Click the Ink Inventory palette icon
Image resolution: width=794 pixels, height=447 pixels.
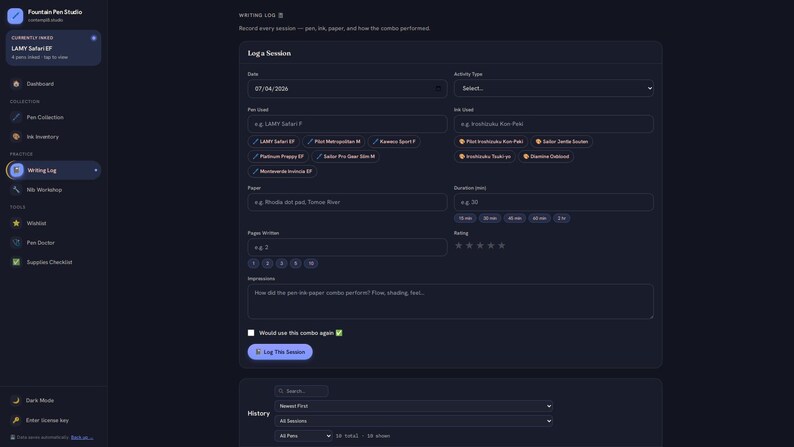16,137
